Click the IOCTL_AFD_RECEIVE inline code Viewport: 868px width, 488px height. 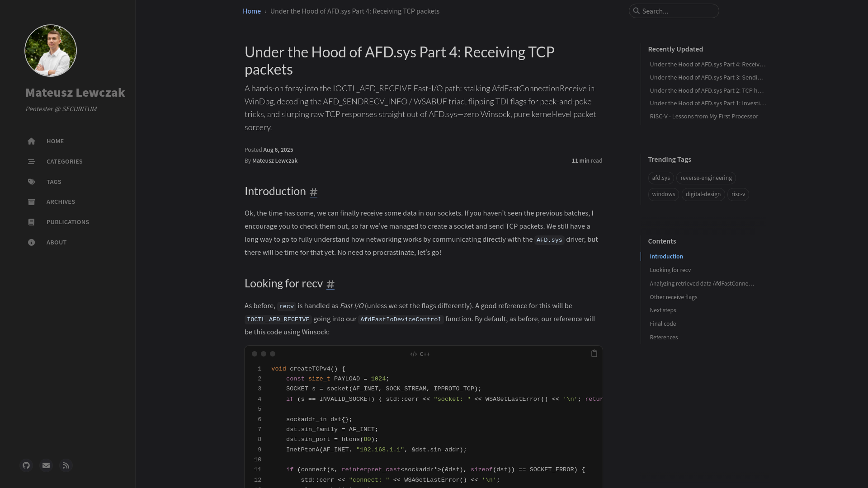coord(278,319)
